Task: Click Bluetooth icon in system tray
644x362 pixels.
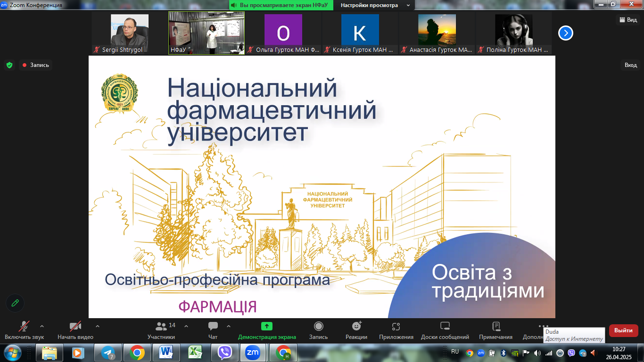Action: pyautogui.click(x=503, y=353)
